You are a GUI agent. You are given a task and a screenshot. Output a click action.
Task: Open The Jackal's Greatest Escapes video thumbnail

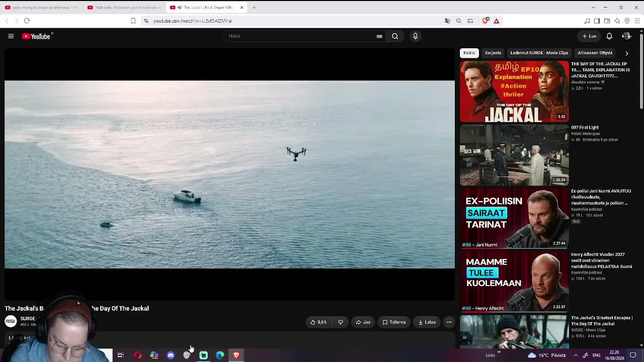pyautogui.click(x=514, y=332)
